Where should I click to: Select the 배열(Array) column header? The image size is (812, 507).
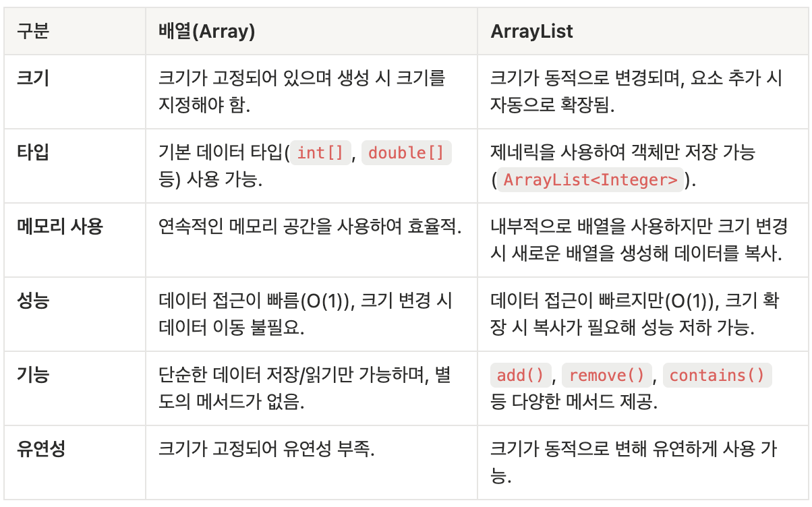tap(312, 32)
